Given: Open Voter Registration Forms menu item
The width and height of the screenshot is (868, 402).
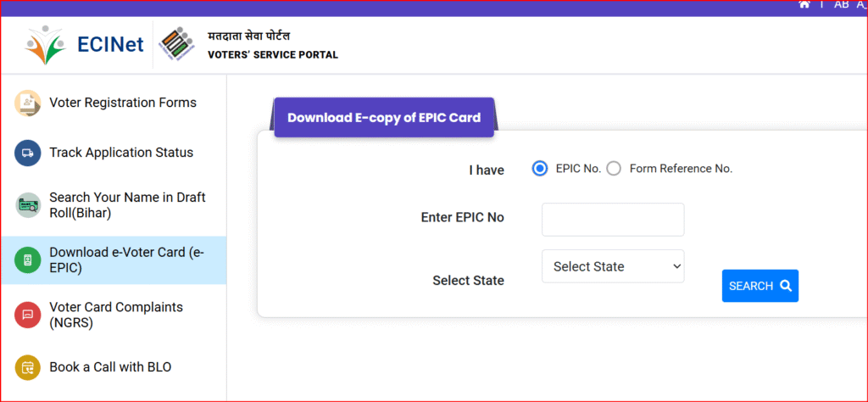Looking at the screenshot, I should tap(123, 103).
